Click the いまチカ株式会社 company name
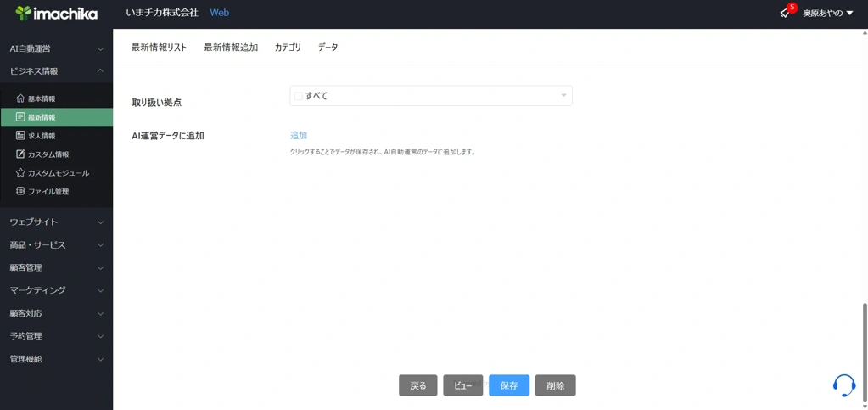868x410 pixels. pos(162,13)
